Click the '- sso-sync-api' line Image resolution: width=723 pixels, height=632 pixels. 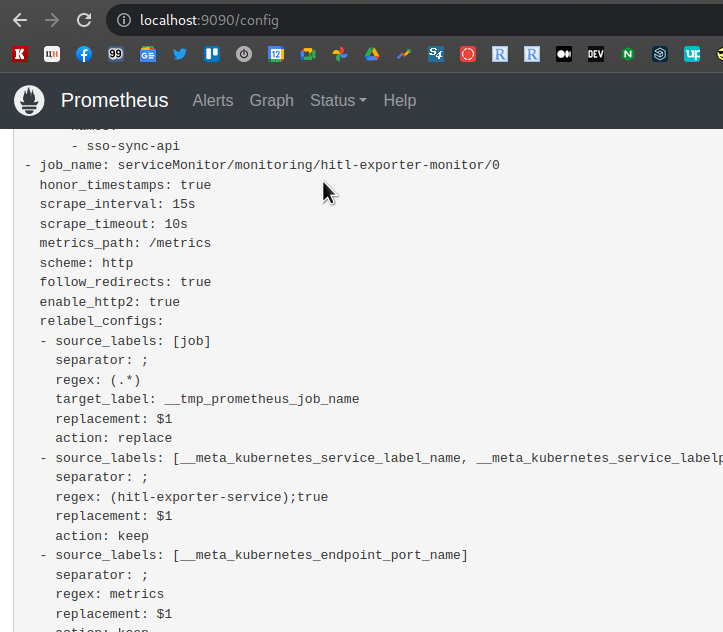[125, 146]
